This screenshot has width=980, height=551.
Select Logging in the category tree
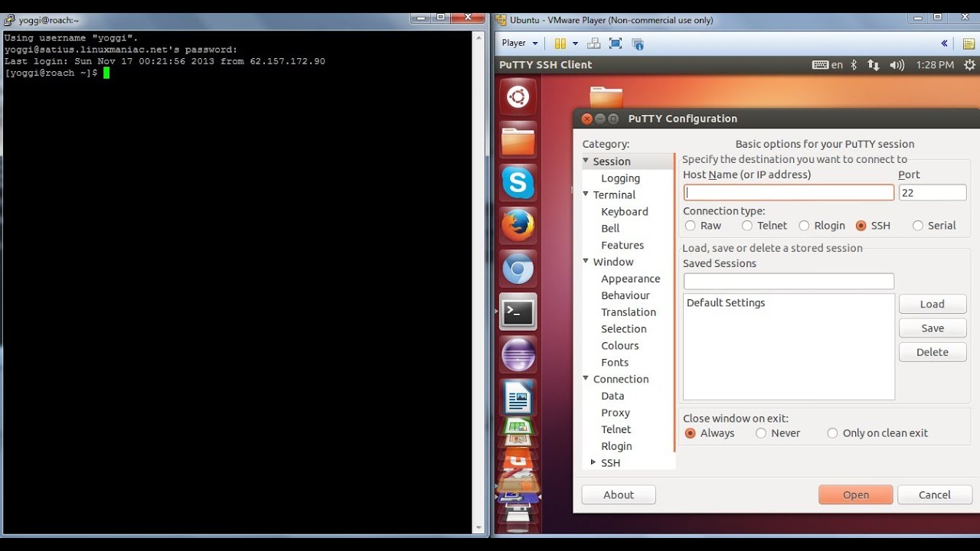(x=620, y=178)
